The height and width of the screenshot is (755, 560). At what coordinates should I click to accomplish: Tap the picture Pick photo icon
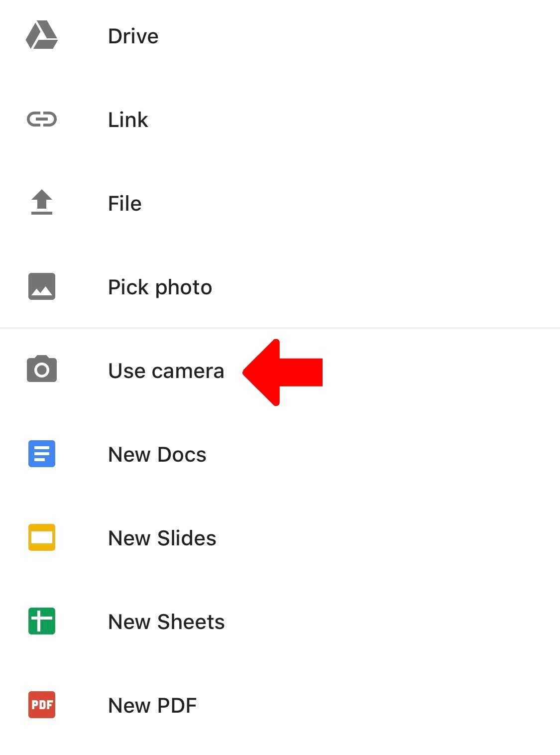coord(42,286)
